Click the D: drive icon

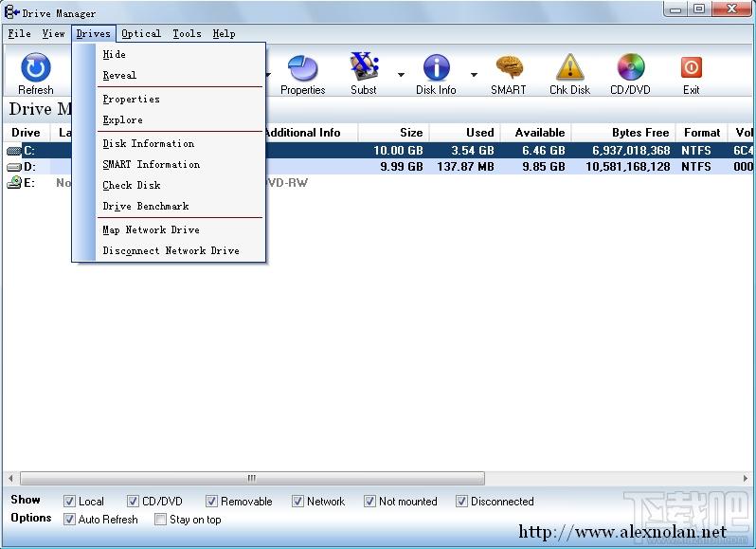pyautogui.click(x=14, y=167)
